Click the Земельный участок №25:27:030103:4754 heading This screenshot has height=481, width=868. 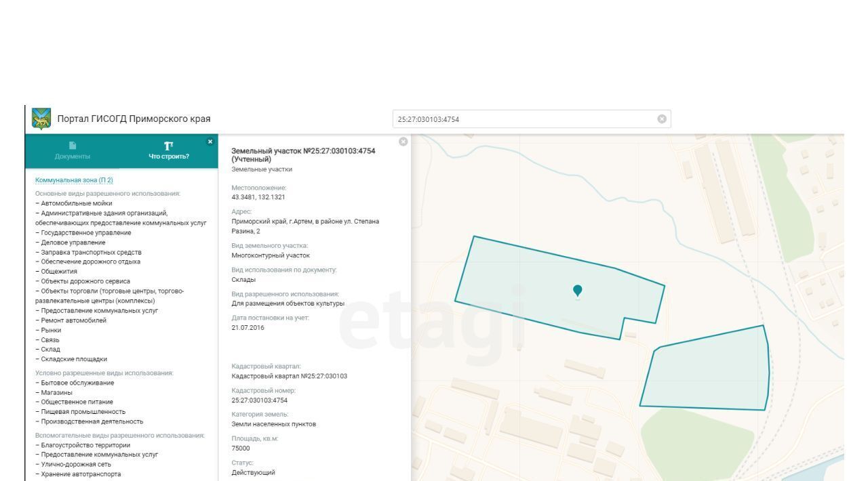coord(303,154)
